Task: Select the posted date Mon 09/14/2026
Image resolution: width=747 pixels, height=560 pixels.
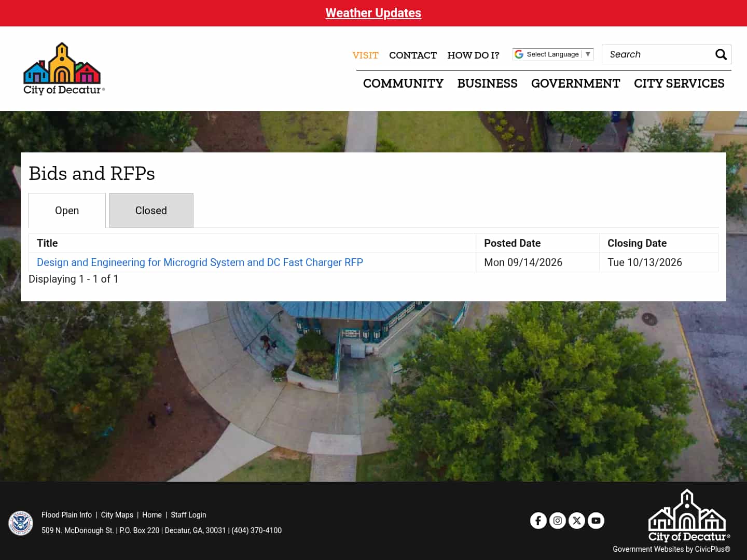Action: pos(523,262)
